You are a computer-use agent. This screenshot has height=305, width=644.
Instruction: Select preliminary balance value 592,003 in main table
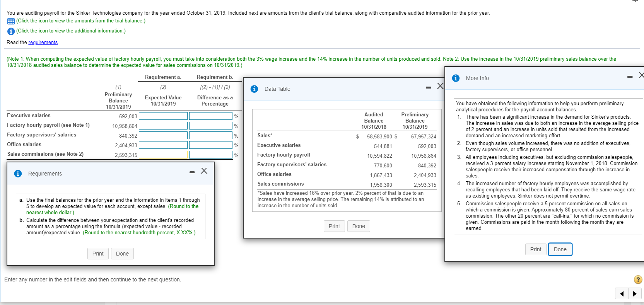point(128,116)
